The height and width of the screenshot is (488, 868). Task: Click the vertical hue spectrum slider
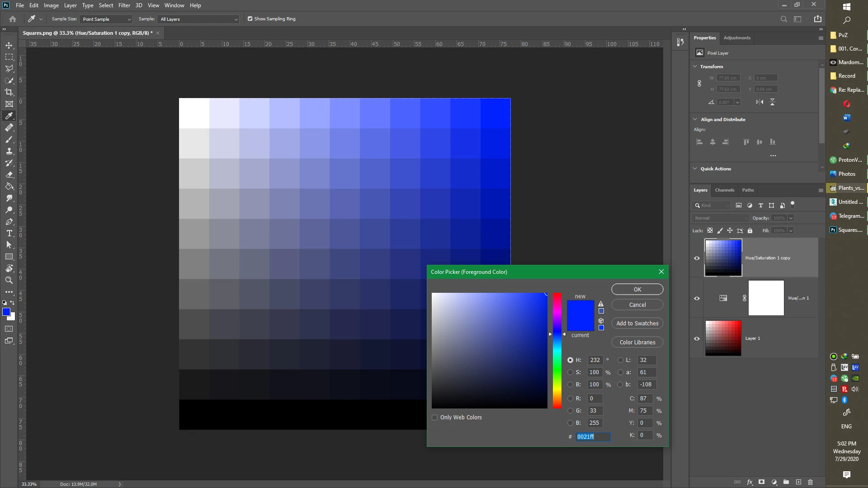tap(557, 350)
